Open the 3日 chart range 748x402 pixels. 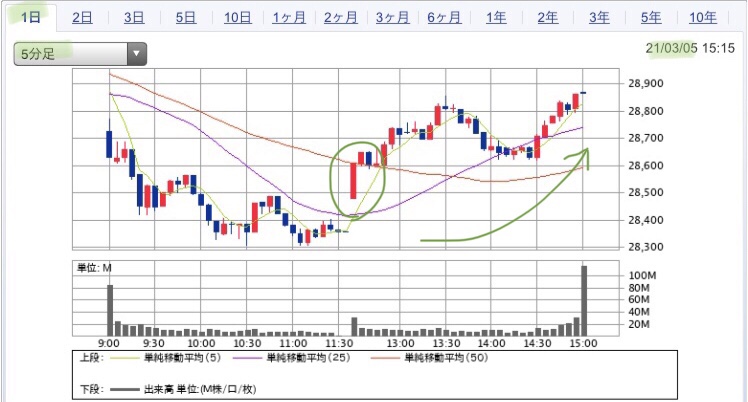pyautogui.click(x=134, y=18)
